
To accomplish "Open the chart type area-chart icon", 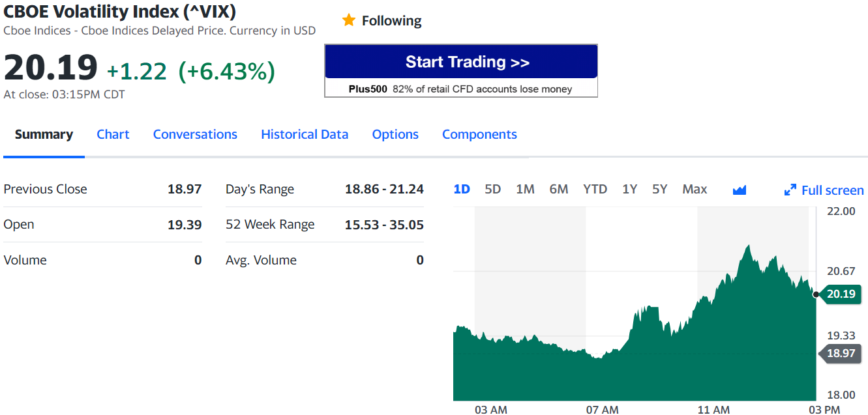I will point(739,190).
